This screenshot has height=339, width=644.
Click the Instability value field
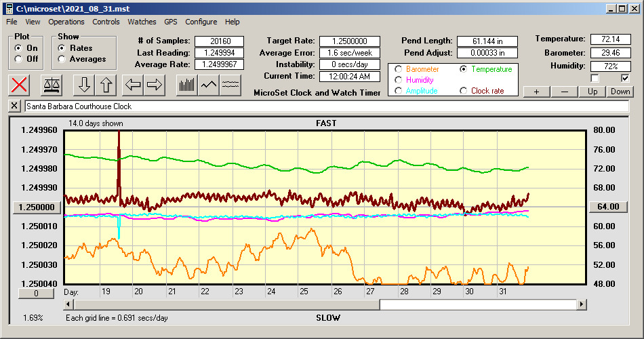coord(350,64)
